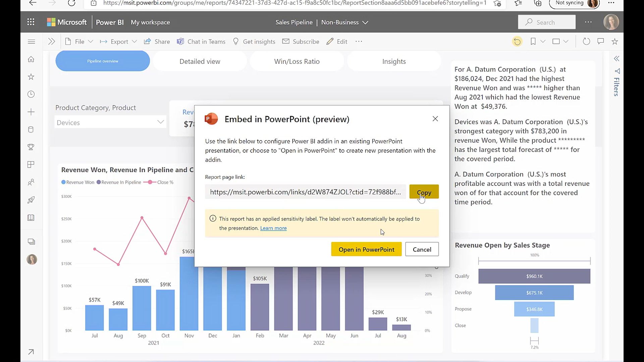This screenshot has height=362, width=644.
Task: Click the Qualify $960.1K funnel bar
Action: (x=534, y=276)
